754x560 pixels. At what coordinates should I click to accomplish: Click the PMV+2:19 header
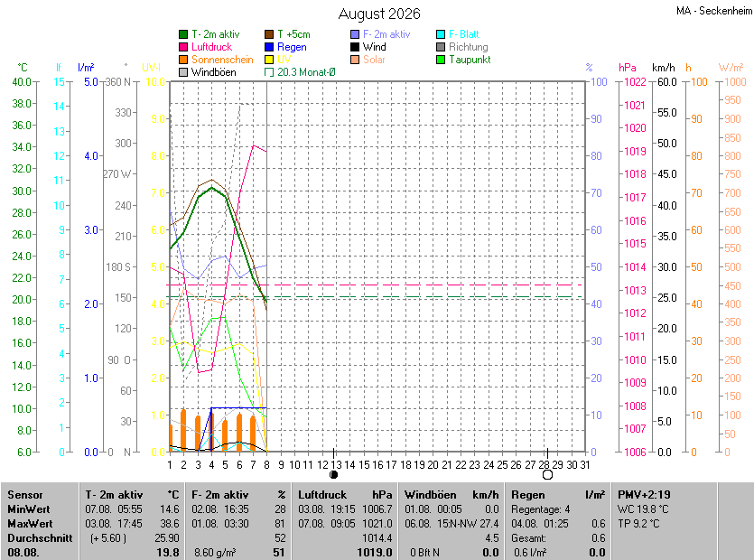click(644, 495)
